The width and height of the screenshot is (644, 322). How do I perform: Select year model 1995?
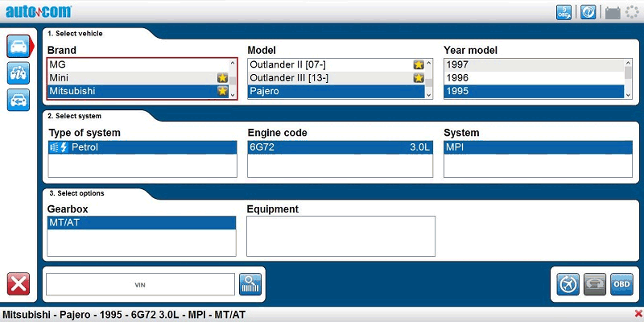[534, 91]
